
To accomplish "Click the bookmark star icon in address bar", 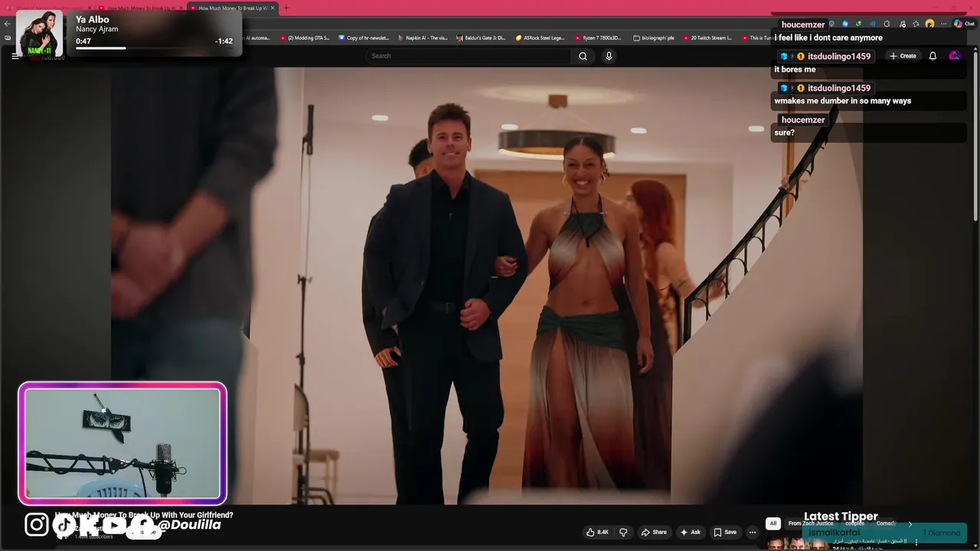I will 916,24.
